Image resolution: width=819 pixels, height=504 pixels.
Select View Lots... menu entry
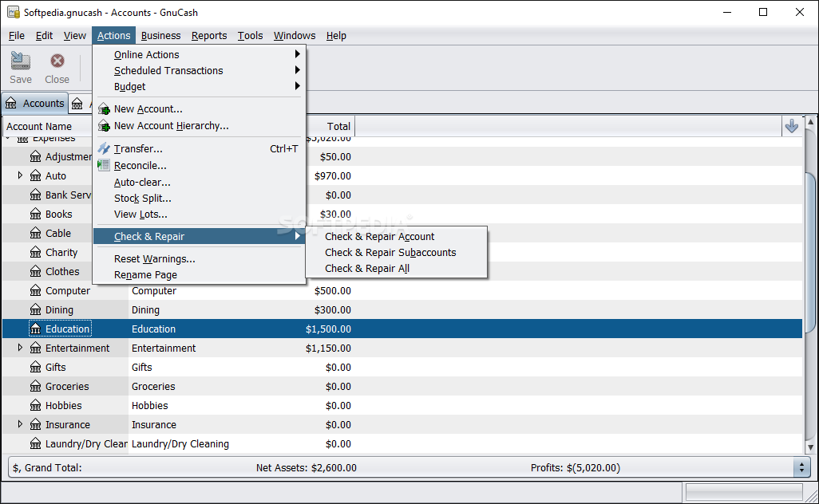point(199,215)
